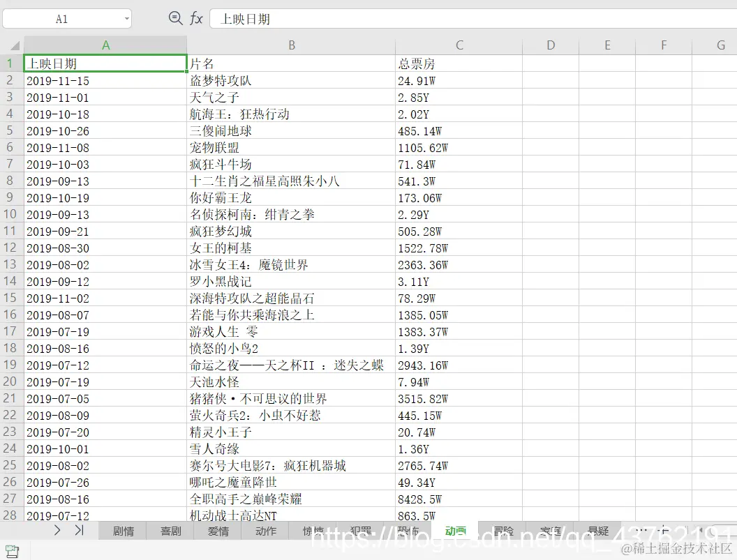
Task: Select column F header
Action: 664,45
